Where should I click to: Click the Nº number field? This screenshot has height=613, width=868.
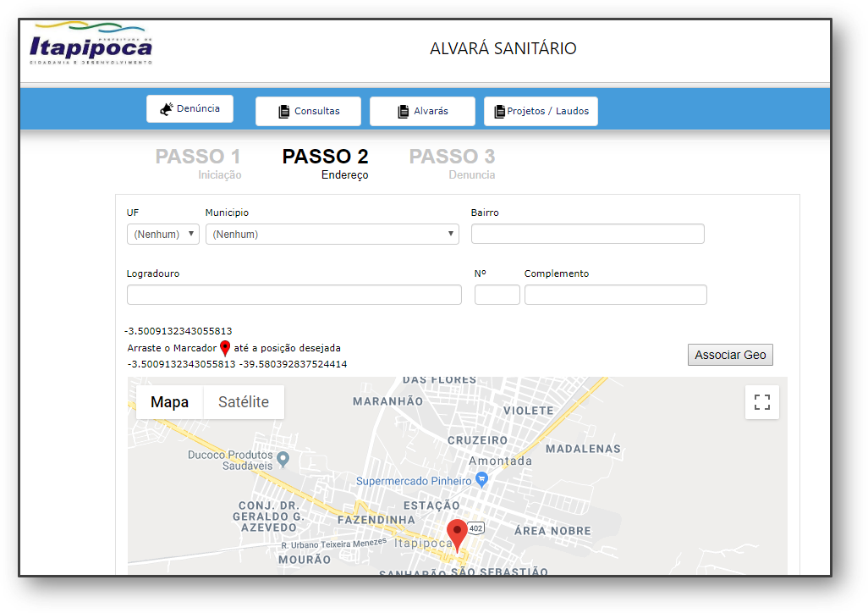tap(497, 295)
